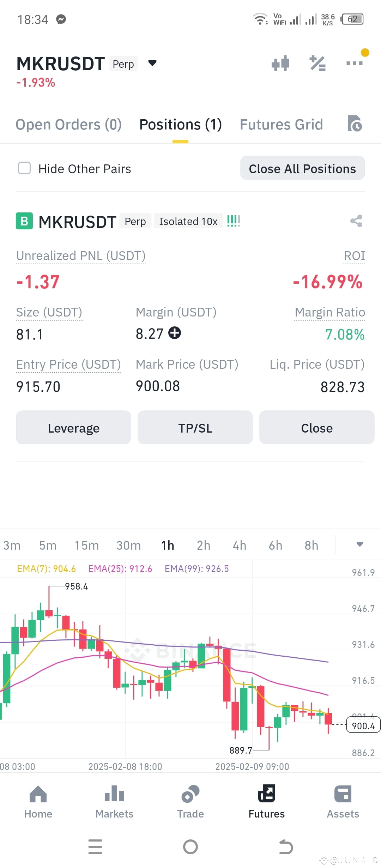The image size is (381, 868).
Task: Open the TP/SL settings button
Action: [195, 427]
